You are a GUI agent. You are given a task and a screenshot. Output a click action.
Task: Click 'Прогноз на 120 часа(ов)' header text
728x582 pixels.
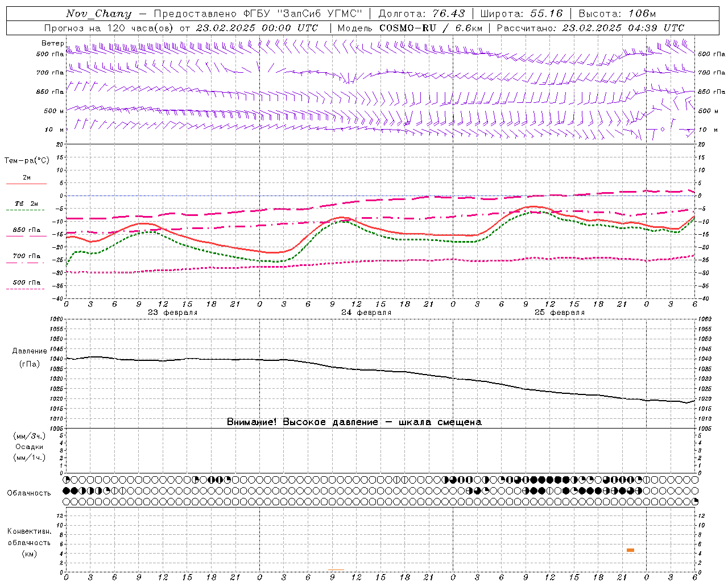tap(109, 28)
